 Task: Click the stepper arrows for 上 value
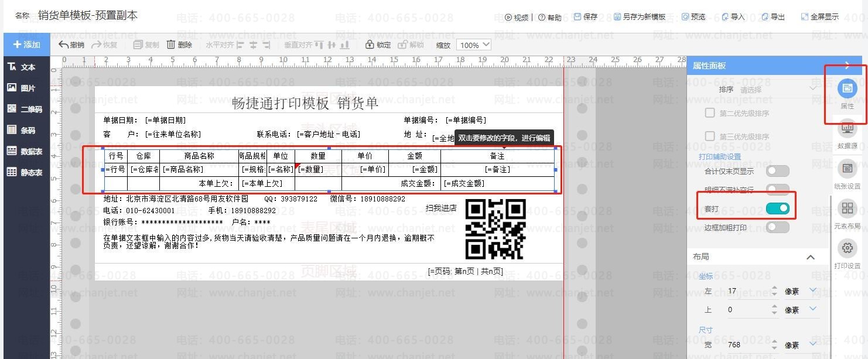pos(774,310)
